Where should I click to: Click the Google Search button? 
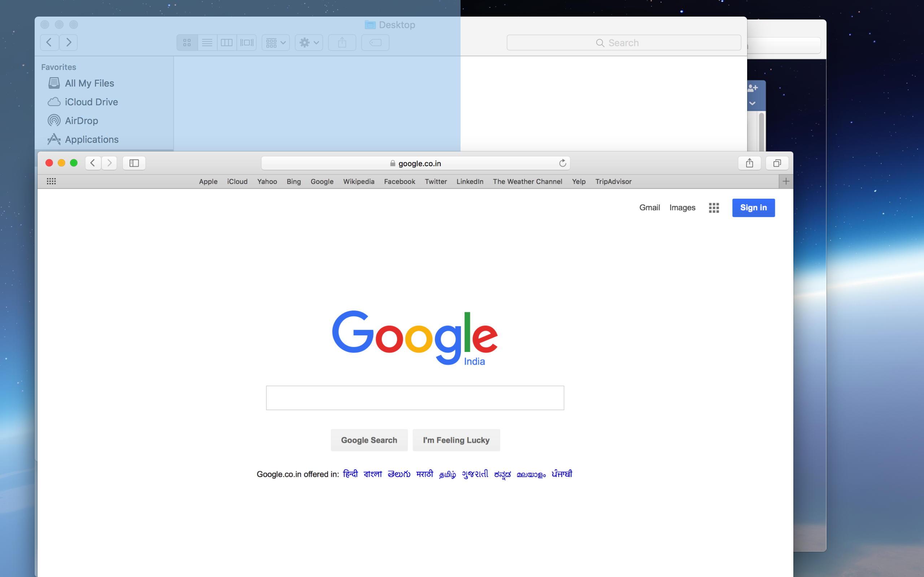click(369, 440)
